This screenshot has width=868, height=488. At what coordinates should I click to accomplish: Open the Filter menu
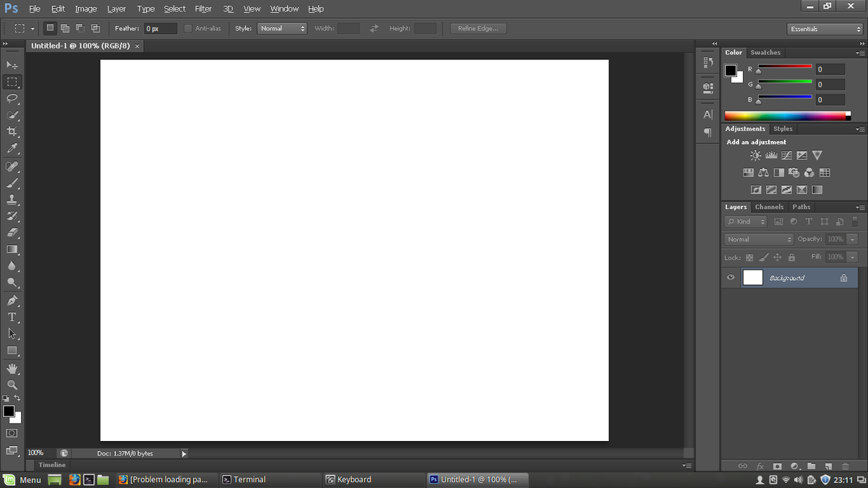point(203,8)
